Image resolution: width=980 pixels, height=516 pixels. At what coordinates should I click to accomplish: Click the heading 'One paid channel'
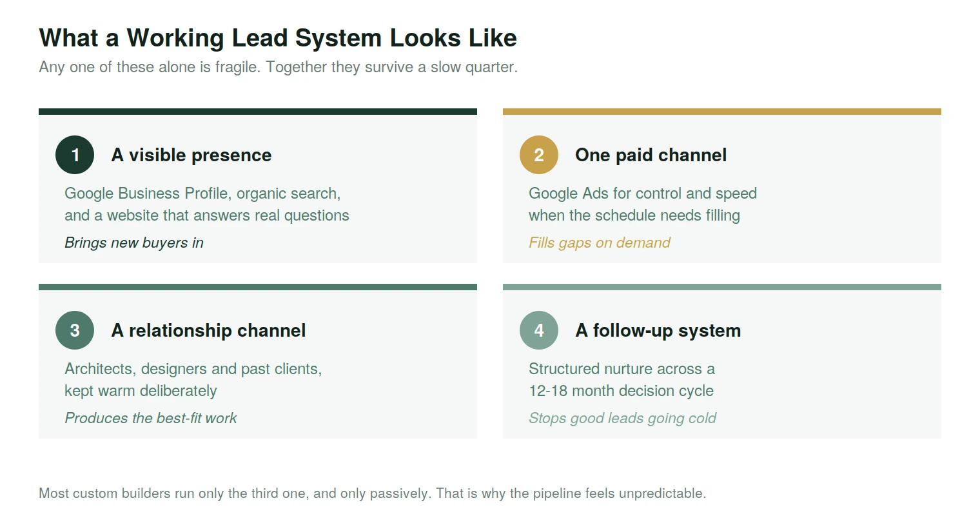[x=651, y=155]
